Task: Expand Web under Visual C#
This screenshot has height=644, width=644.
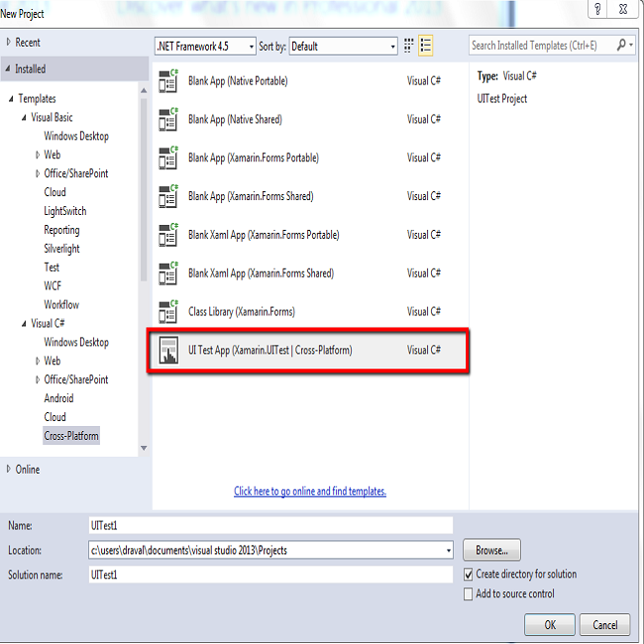Action: coord(38,361)
